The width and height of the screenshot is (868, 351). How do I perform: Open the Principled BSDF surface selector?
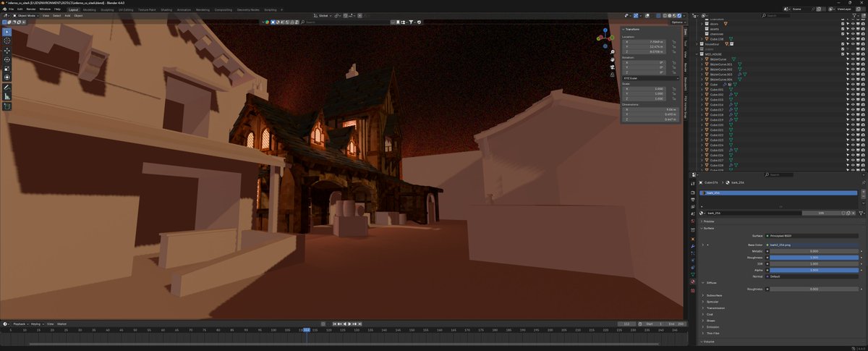[812, 236]
